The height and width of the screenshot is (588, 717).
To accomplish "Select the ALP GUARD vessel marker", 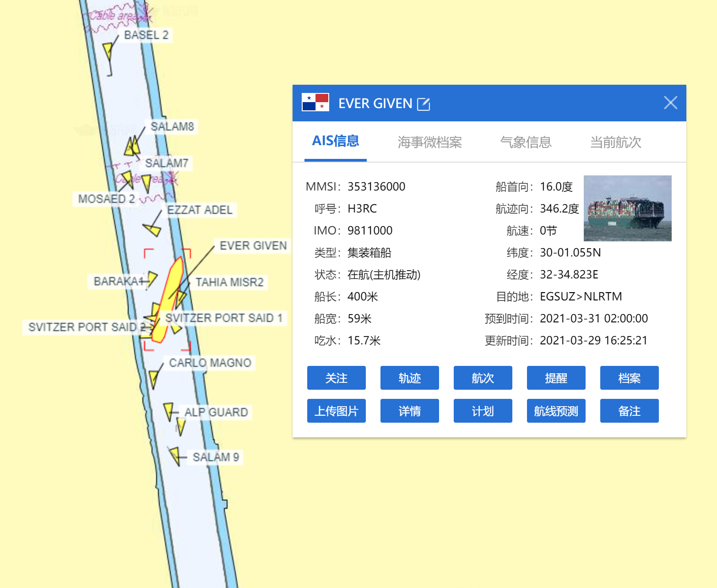I will tap(168, 410).
